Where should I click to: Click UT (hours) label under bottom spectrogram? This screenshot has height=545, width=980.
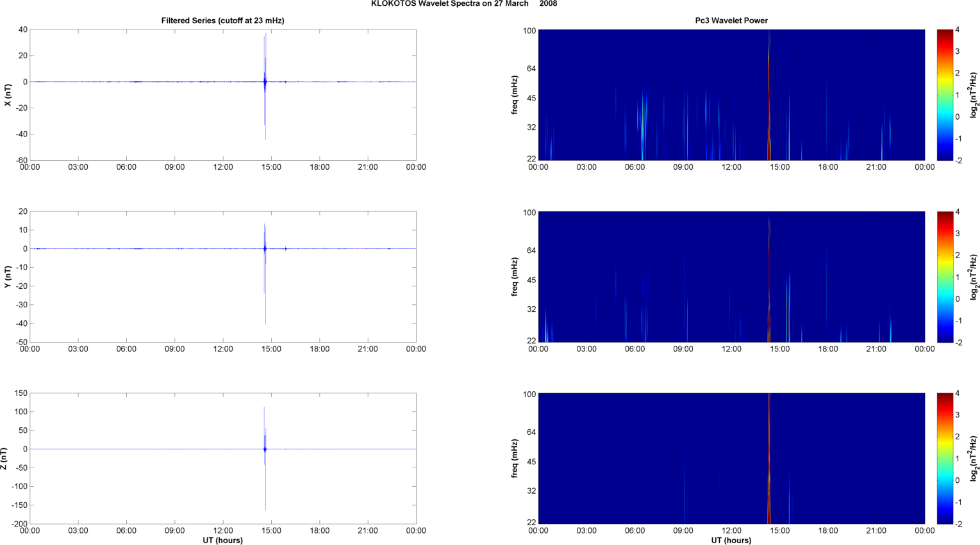(731, 541)
